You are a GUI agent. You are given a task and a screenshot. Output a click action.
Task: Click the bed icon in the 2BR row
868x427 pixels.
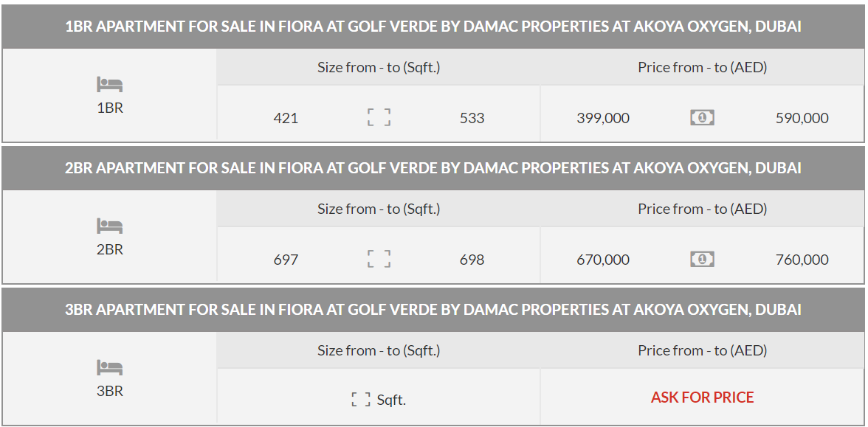109,226
